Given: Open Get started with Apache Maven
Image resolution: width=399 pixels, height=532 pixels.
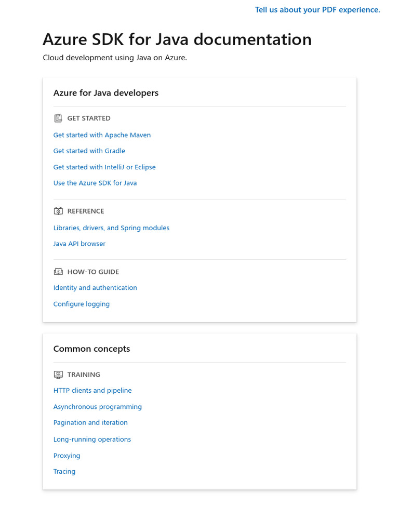Looking at the screenshot, I should (x=102, y=135).
